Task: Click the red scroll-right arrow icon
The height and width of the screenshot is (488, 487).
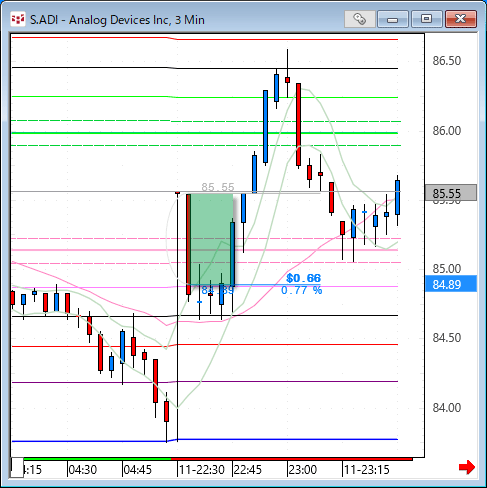Action: point(467,467)
